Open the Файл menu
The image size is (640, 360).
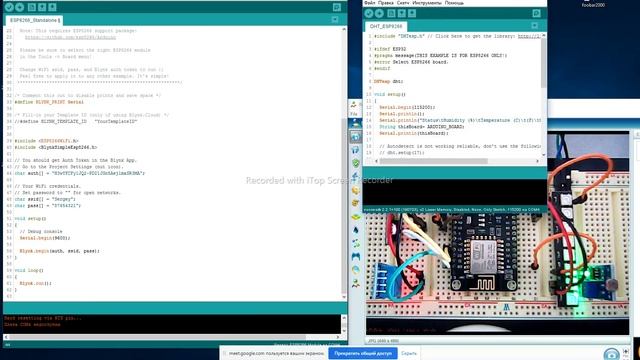[369, 3]
